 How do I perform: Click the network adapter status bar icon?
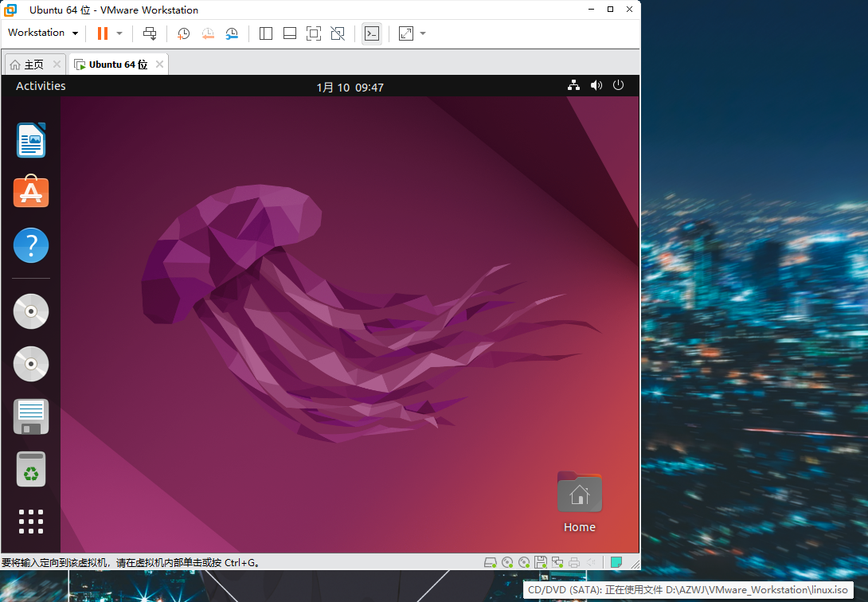(557, 562)
